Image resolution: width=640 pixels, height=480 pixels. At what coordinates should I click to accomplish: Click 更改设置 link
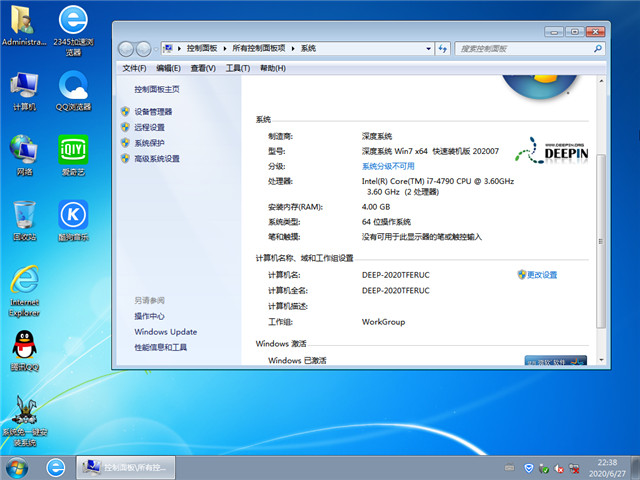541,275
